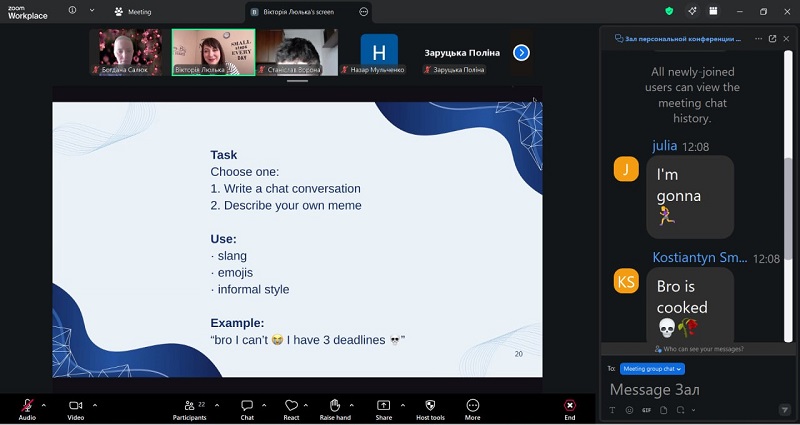Open Meeting group chat recipient dropdown
800x425 pixels.
click(652, 369)
